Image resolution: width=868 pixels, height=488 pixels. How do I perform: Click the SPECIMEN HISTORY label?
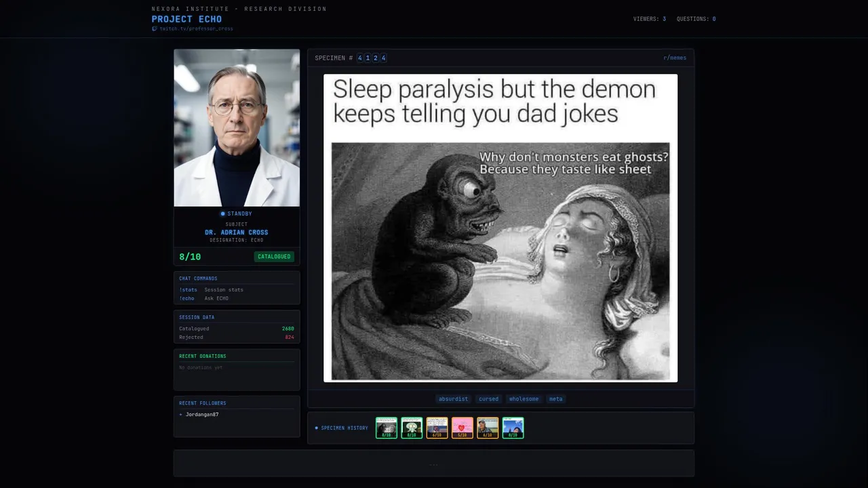tap(344, 428)
